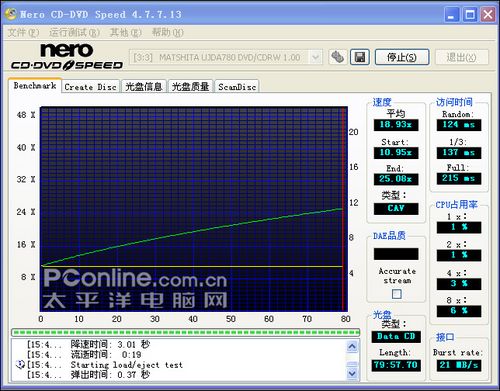Image resolution: width=500 pixels, height=391 pixels.
Task: Click the Random access time 124 ms
Action: pyautogui.click(x=459, y=125)
